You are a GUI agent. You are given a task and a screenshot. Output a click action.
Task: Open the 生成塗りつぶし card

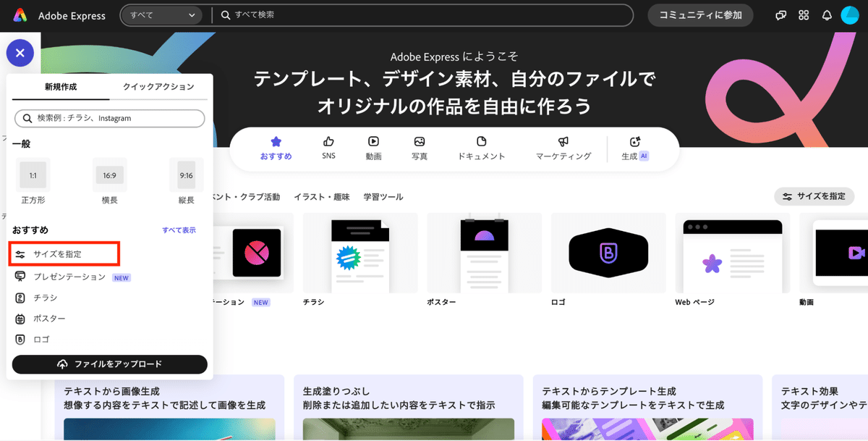[x=409, y=407]
